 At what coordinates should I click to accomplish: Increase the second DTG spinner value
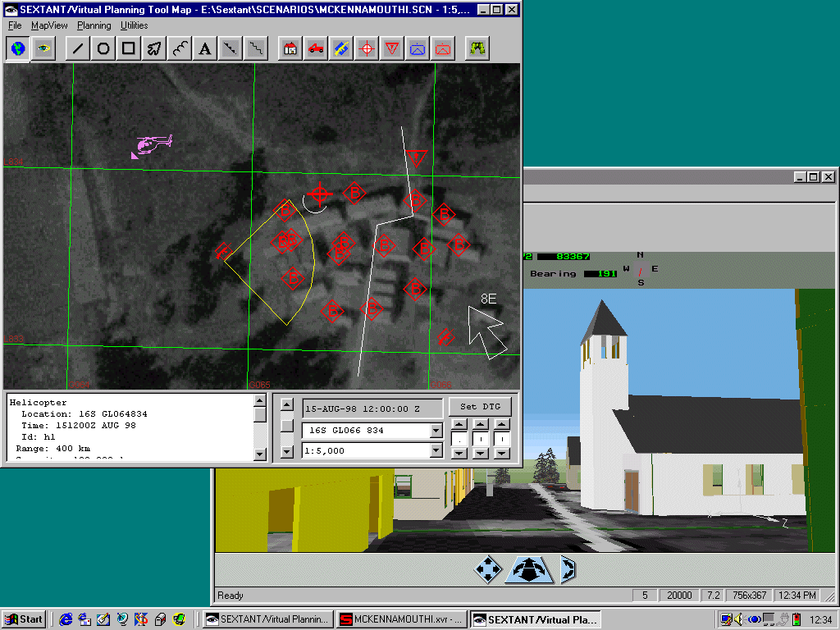(x=481, y=424)
